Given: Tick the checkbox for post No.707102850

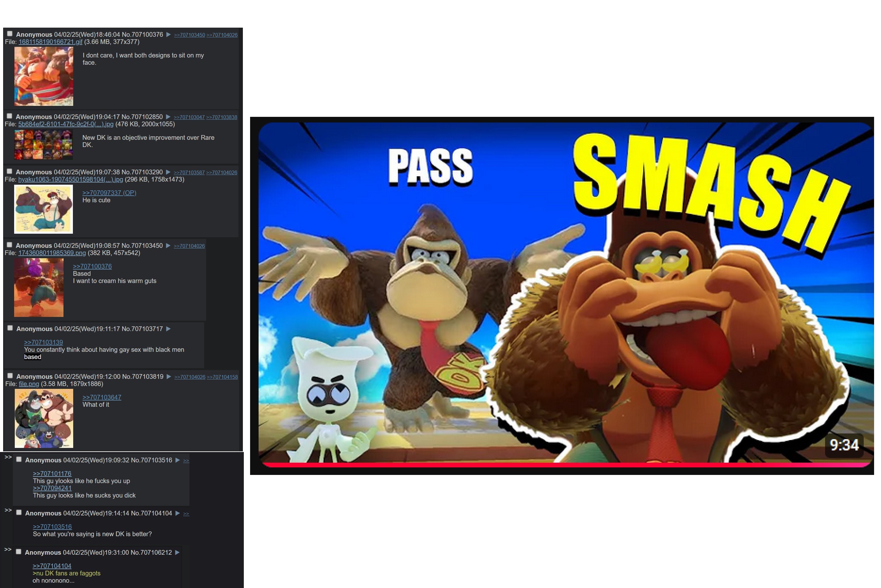Looking at the screenshot, I should [x=10, y=116].
